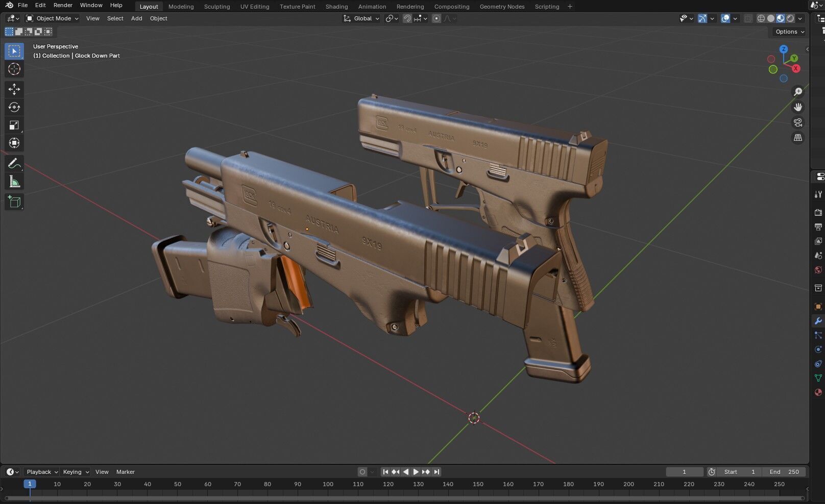Select the Measure tool

point(14,182)
